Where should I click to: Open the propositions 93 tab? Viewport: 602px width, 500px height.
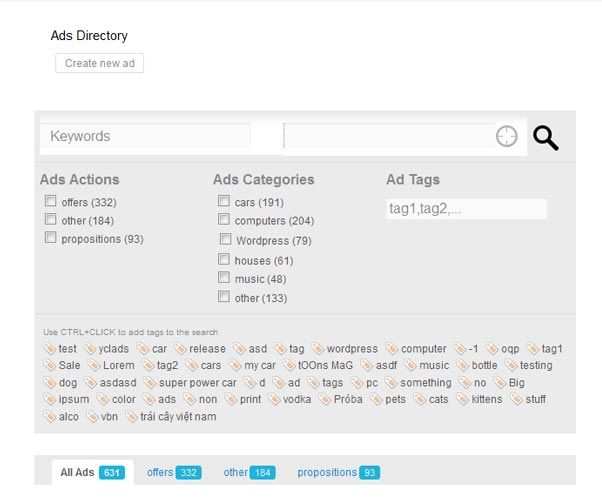[339, 472]
